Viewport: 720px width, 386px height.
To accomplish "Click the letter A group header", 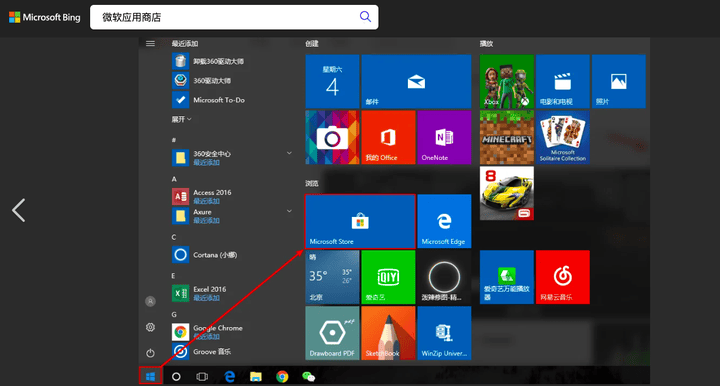I will pyautogui.click(x=174, y=179).
